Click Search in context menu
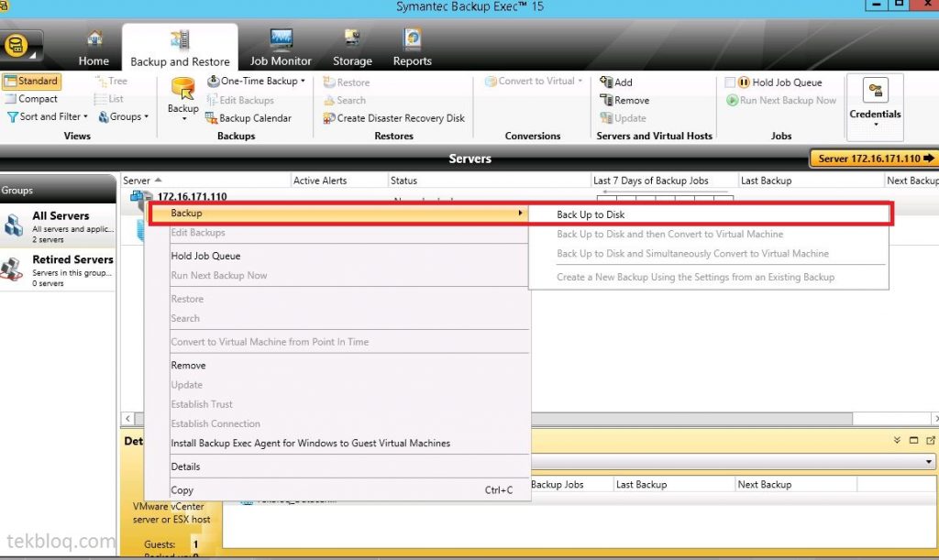 click(185, 319)
